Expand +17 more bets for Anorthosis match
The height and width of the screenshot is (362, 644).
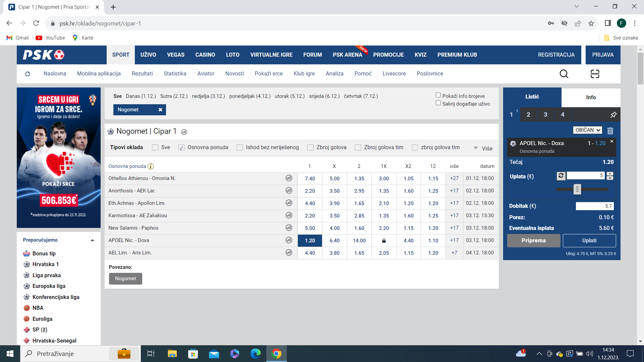454,191
